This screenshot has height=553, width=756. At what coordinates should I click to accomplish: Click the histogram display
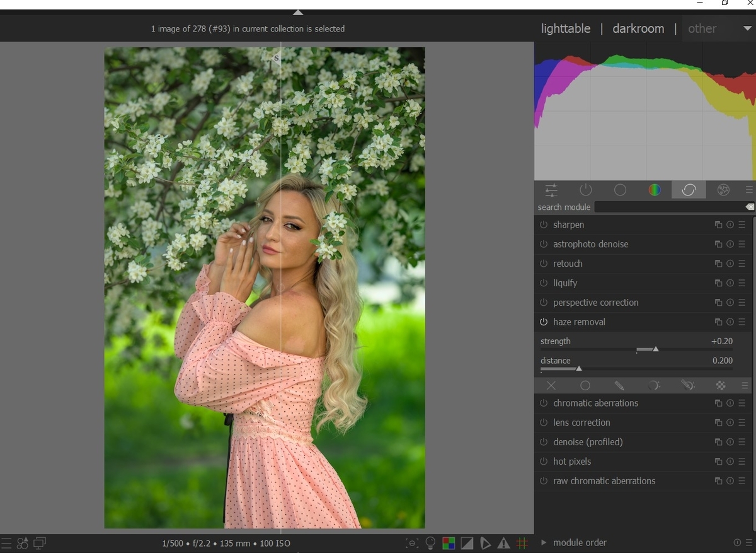(644, 111)
